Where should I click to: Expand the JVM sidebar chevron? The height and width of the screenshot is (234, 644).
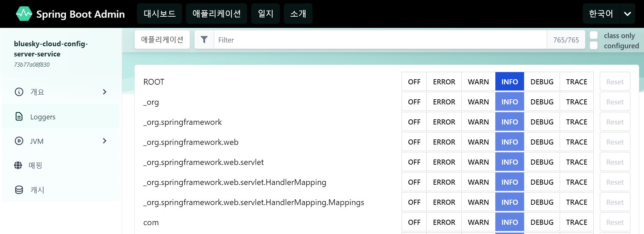pyautogui.click(x=105, y=141)
